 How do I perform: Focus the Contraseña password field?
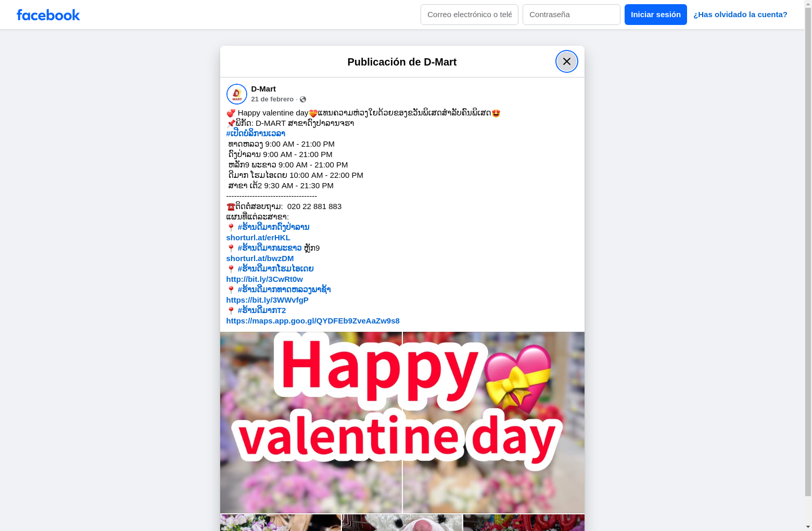tap(572, 15)
